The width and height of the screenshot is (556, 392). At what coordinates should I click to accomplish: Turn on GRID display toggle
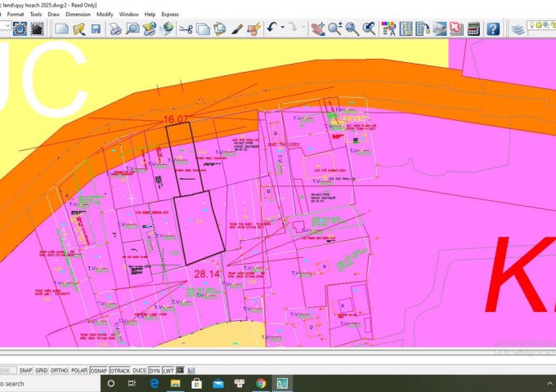[x=41, y=371]
